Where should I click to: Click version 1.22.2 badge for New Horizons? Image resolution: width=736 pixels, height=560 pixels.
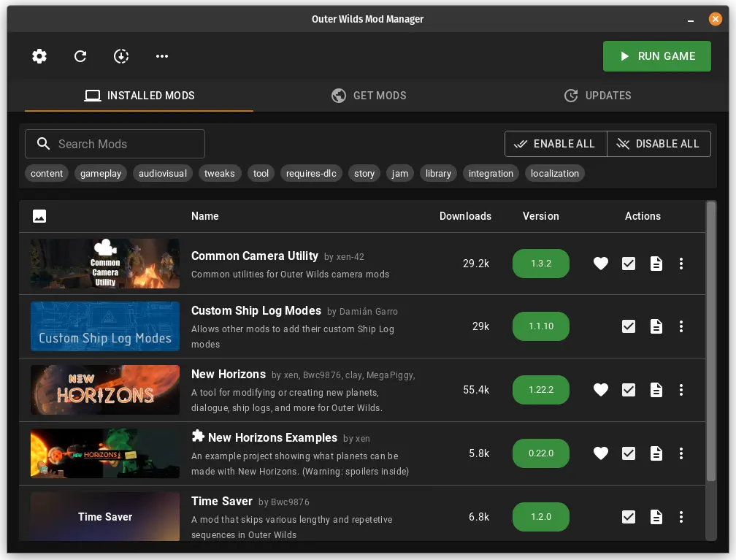click(541, 390)
